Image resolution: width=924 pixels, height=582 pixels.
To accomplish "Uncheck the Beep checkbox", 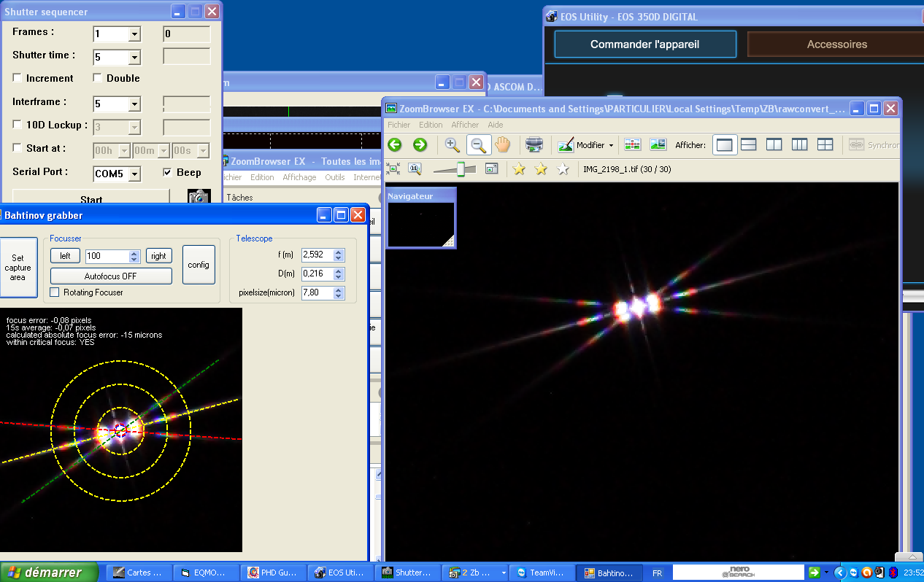I will pyautogui.click(x=168, y=173).
